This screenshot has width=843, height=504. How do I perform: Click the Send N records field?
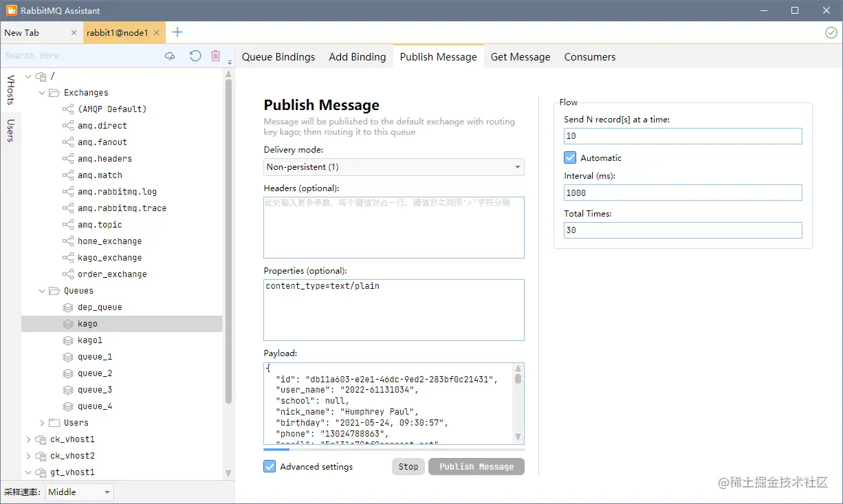[x=683, y=136]
